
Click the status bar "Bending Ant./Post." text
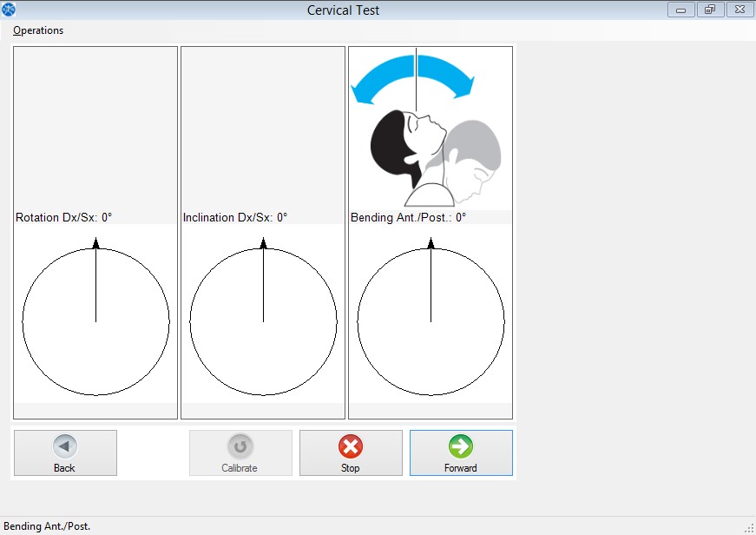click(x=47, y=526)
